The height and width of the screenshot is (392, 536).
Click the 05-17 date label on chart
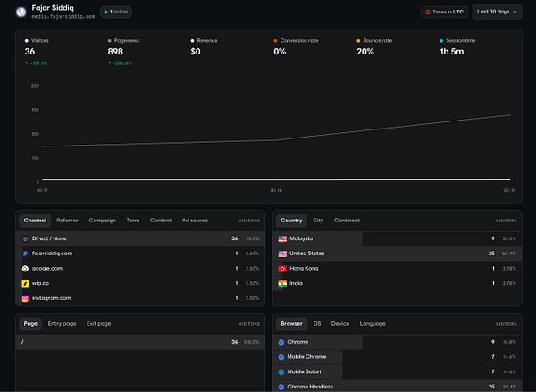click(42, 191)
